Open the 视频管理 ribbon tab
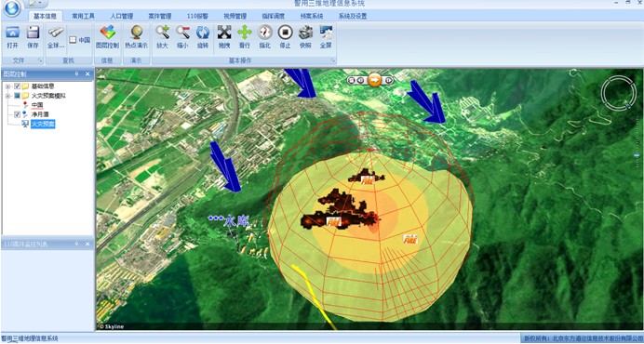Image resolution: width=644 pixels, height=344 pixels. 235,17
